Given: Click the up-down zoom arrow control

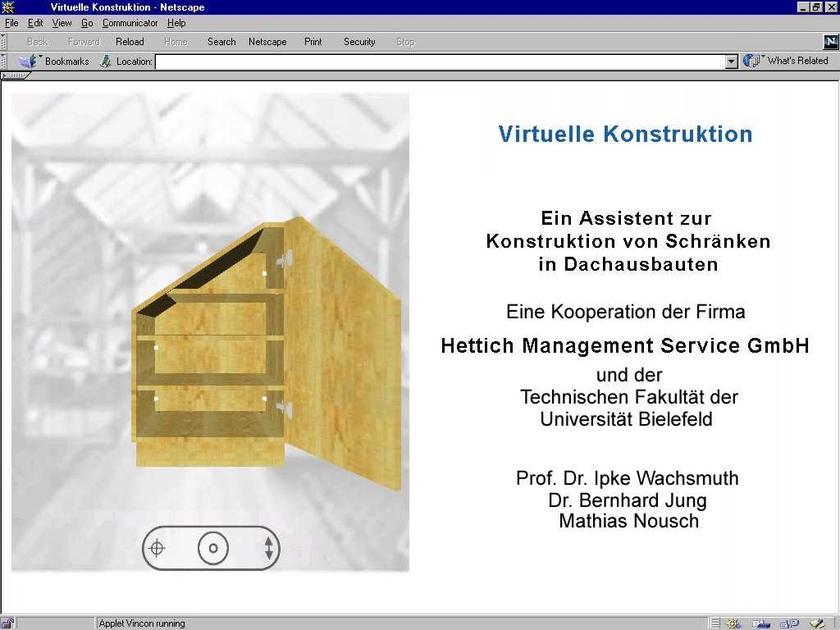Looking at the screenshot, I should 269,548.
